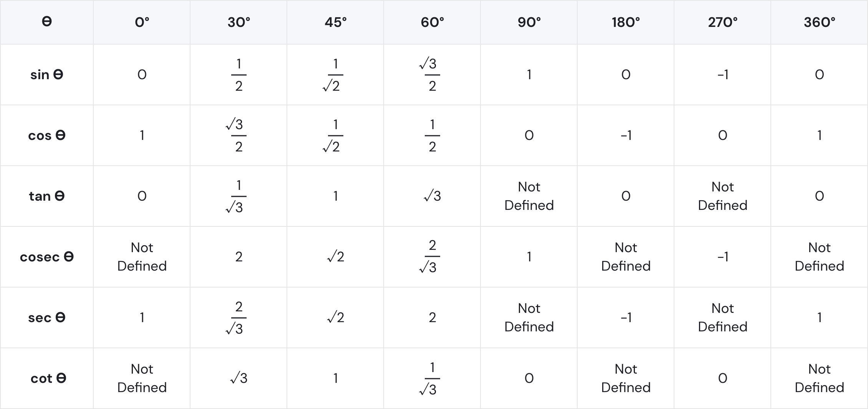
Task: Click the cot 360° Not Defined cell
Action: (x=819, y=378)
